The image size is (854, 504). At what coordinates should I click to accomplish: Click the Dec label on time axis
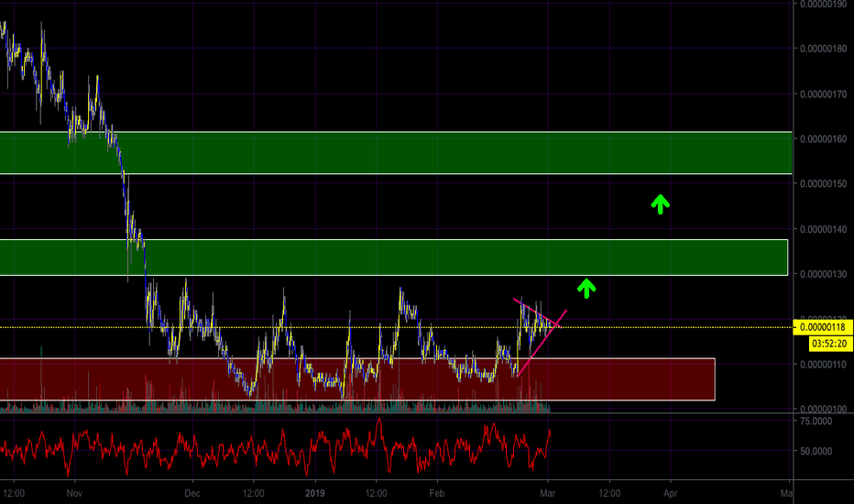pyautogui.click(x=192, y=494)
